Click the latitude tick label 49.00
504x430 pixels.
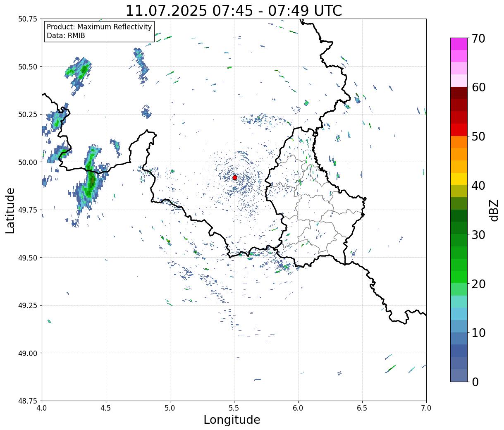[28, 353]
